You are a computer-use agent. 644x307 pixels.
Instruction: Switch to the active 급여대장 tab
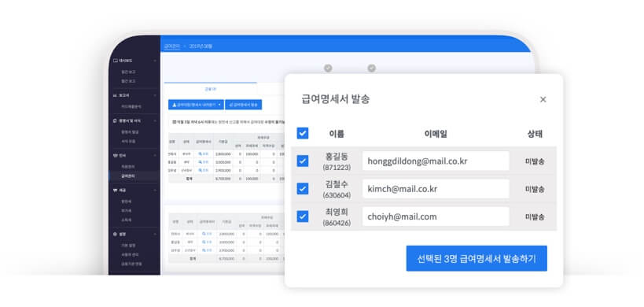210,89
